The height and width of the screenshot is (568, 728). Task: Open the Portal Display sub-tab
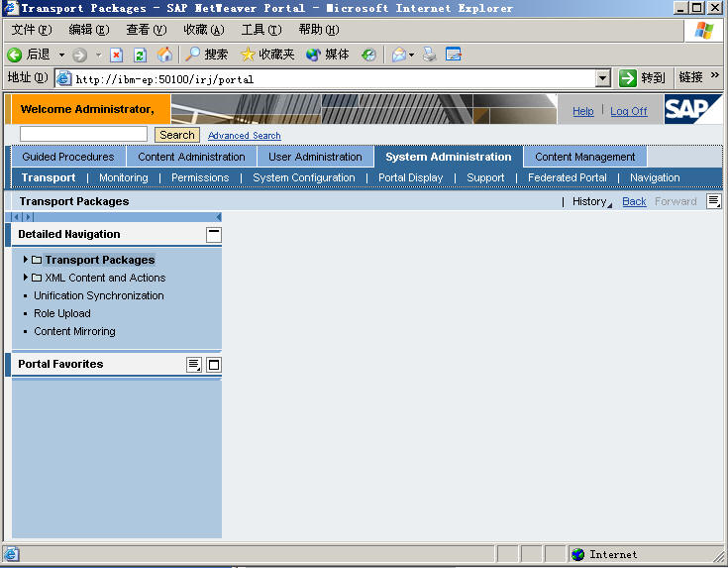(x=410, y=177)
